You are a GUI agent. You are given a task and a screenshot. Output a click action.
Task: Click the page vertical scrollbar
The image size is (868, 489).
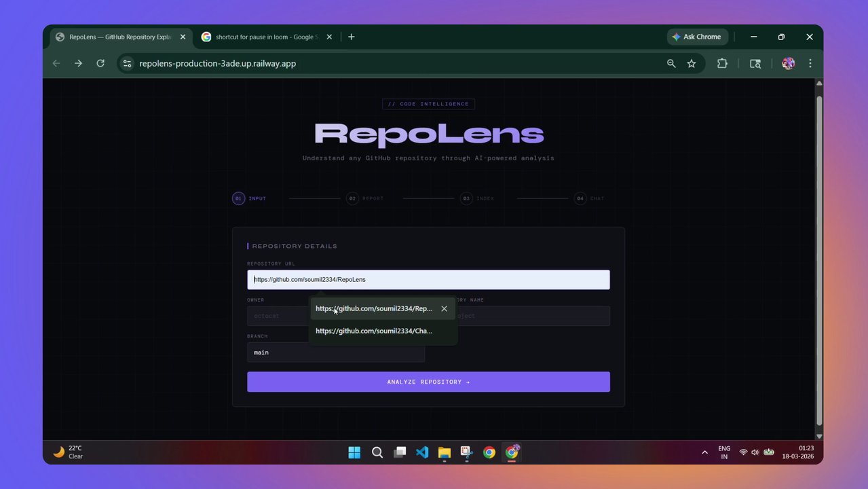[818, 261]
